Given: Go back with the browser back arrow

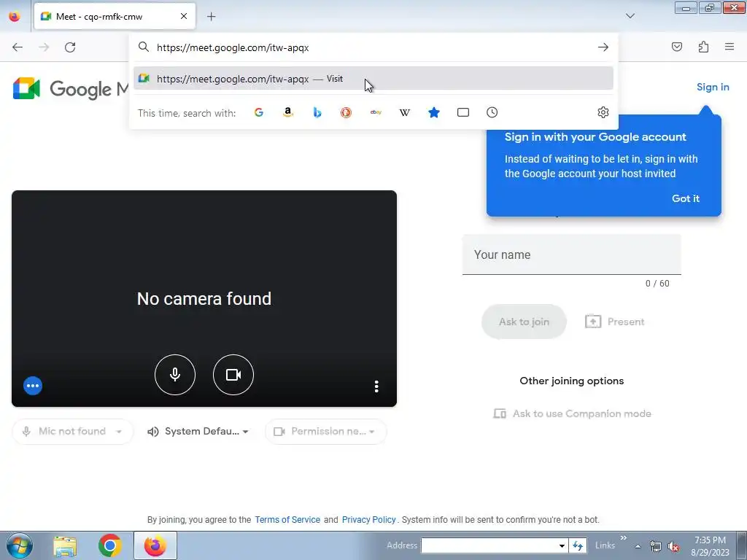Looking at the screenshot, I should pyautogui.click(x=18, y=47).
